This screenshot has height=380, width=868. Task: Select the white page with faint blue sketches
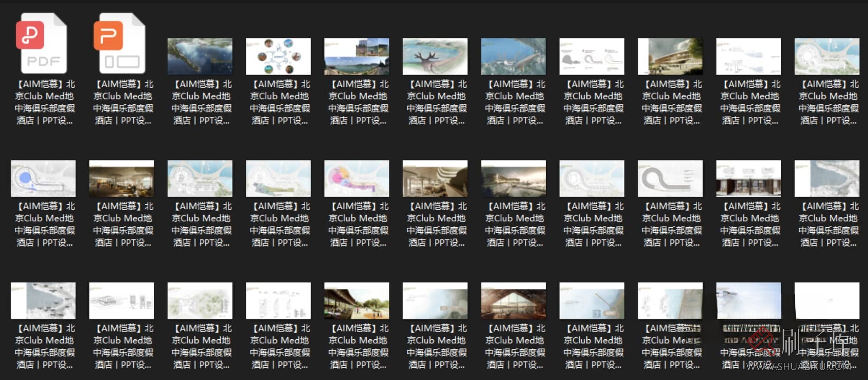749,56
